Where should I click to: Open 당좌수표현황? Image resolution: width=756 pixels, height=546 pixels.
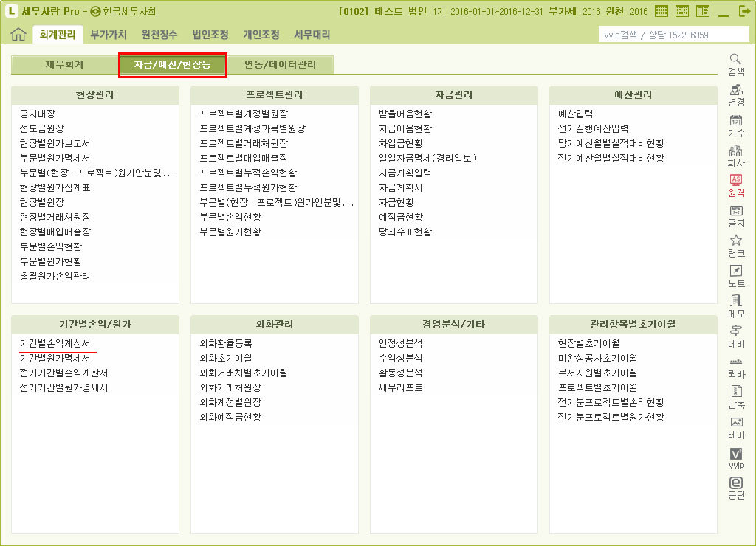(x=405, y=232)
